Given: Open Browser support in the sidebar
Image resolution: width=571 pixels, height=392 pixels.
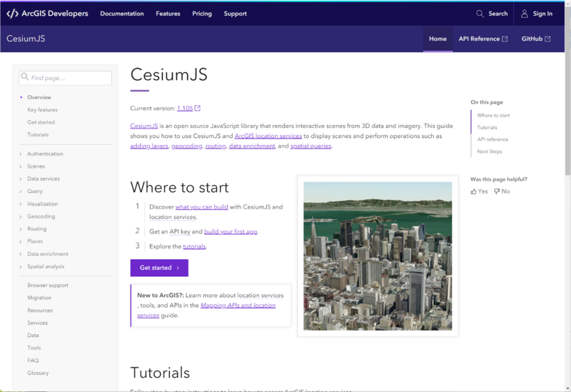Looking at the screenshot, I should (x=48, y=286).
